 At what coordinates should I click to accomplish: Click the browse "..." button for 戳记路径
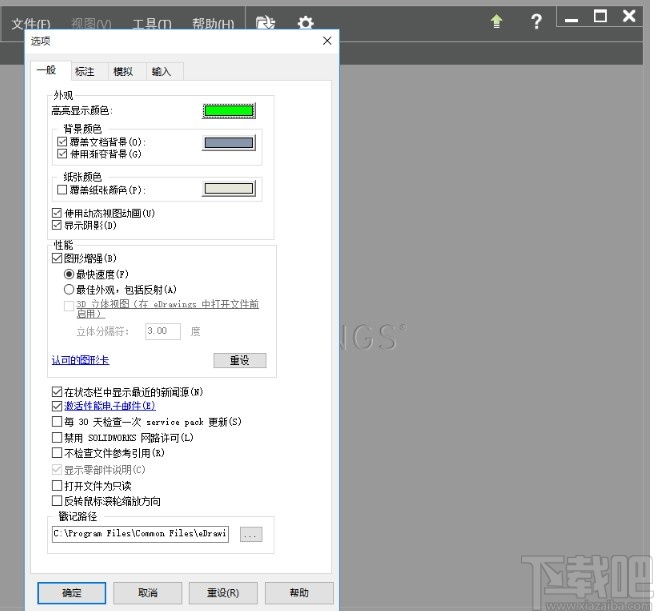click(x=251, y=534)
